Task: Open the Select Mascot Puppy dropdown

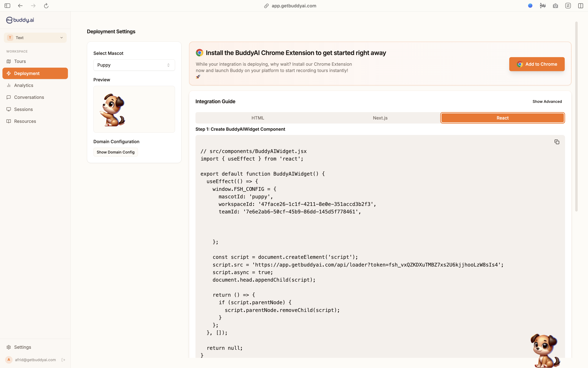Action: [134, 65]
